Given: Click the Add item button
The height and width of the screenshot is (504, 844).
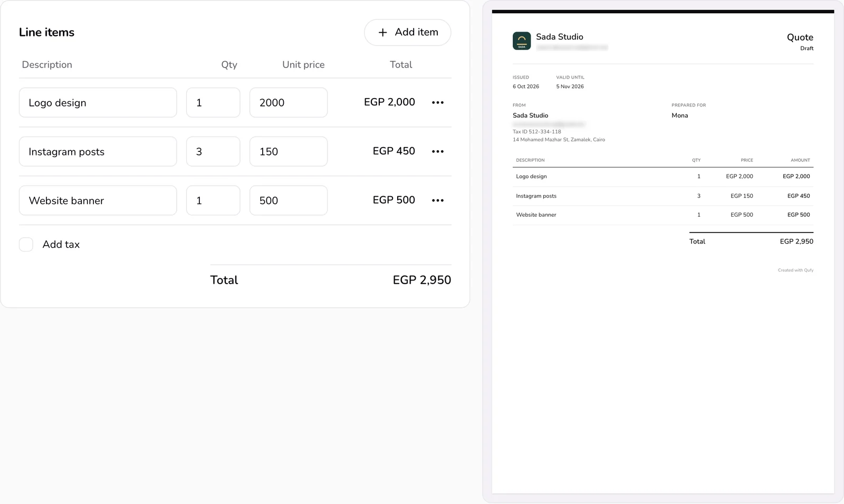Looking at the screenshot, I should (408, 32).
